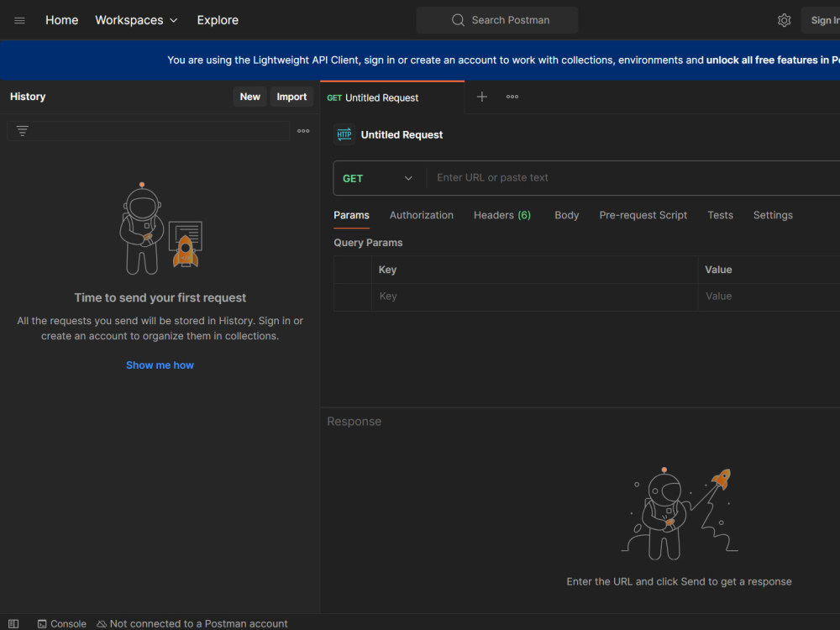Open the settings gear icon

[784, 20]
